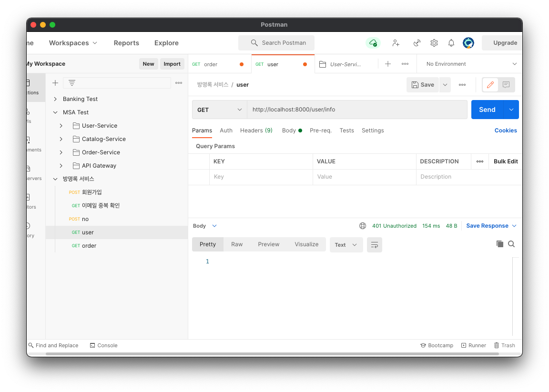Click the query param Key field
549x392 pixels.
(x=261, y=177)
